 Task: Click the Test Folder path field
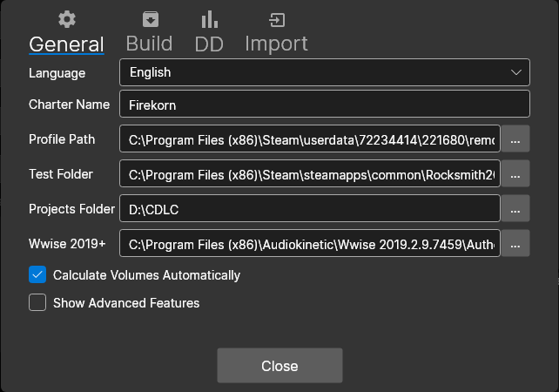[310, 174]
